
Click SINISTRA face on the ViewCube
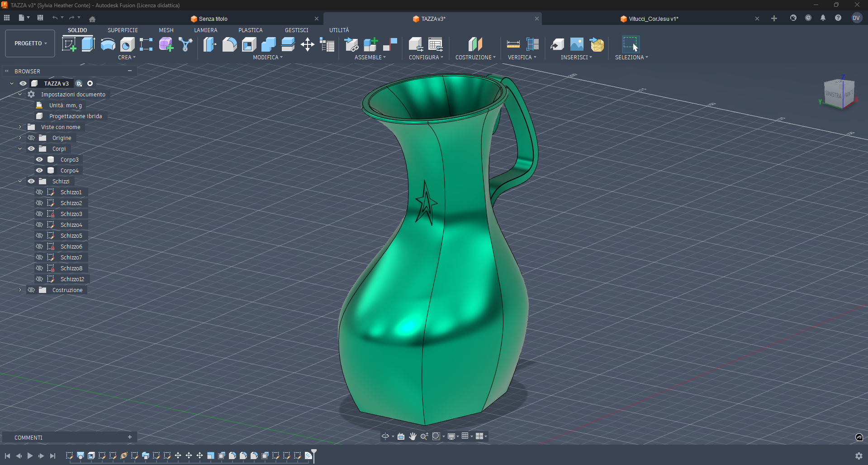point(834,94)
